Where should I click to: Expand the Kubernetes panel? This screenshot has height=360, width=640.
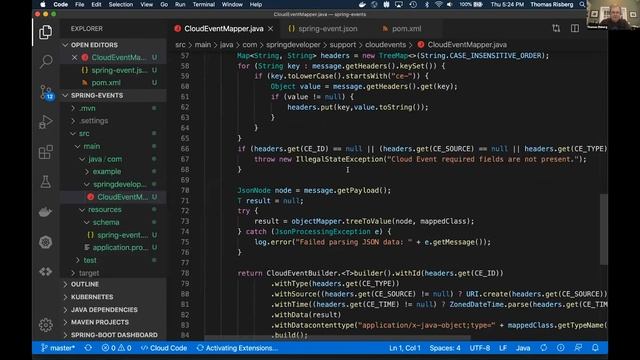coord(113,297)
